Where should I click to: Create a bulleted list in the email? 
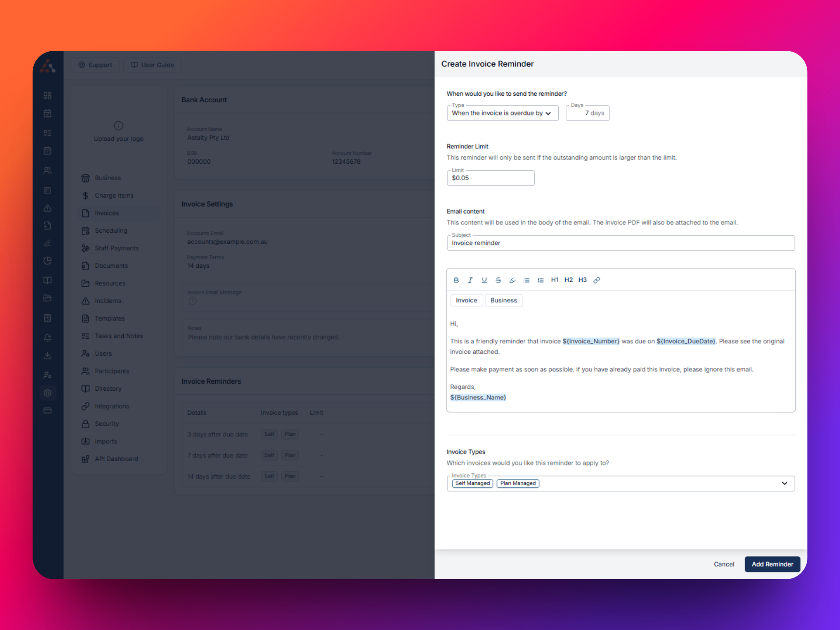tap(526, 280)
